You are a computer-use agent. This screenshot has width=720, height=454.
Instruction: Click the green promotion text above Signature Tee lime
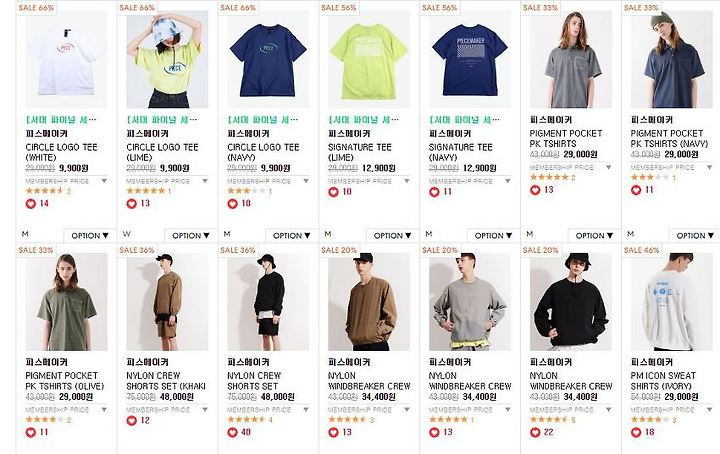(363, 120)
